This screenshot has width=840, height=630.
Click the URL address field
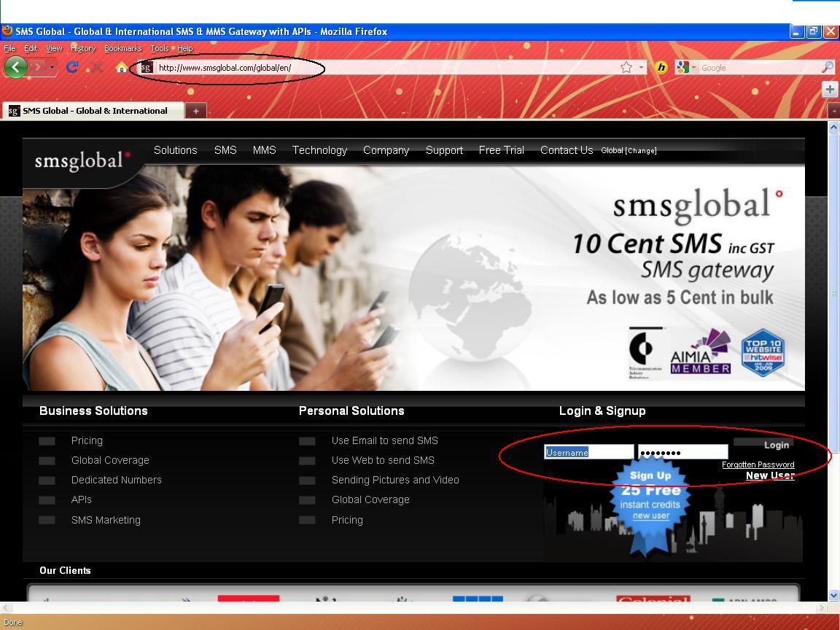(386, 68)
